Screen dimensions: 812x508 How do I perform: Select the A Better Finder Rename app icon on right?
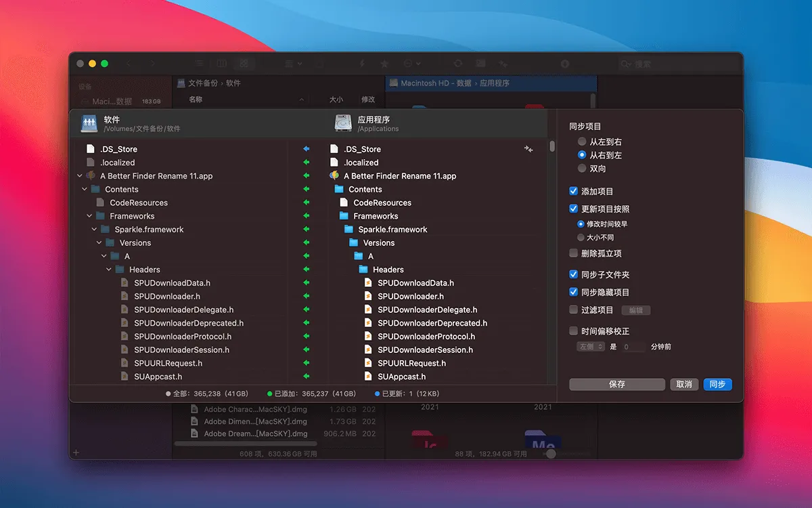tap(334, 176)
